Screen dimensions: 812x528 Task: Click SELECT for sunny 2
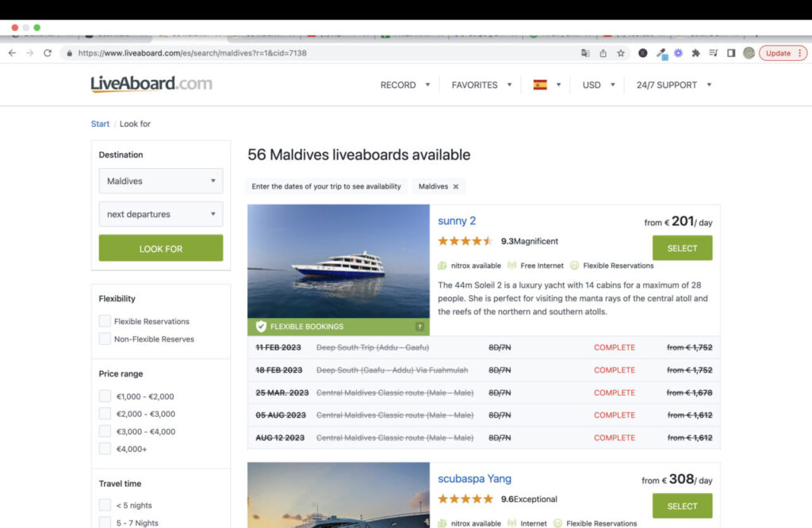(682, 248)
